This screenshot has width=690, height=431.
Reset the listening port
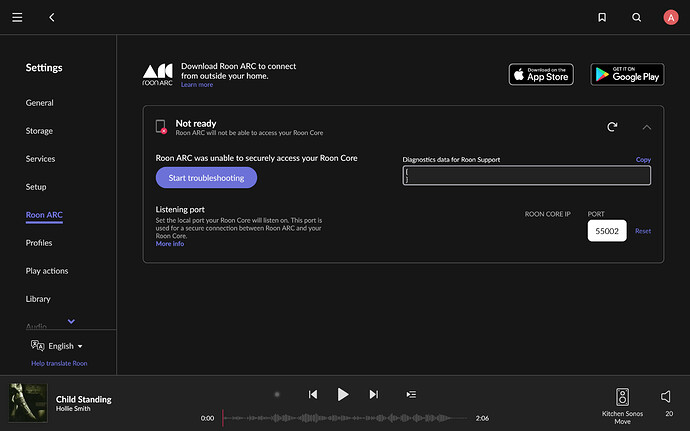642,231
